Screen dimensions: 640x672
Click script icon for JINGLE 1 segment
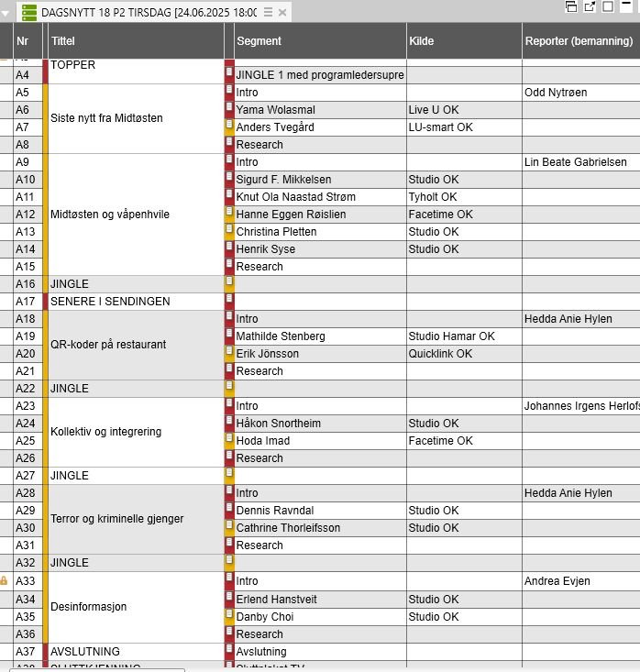click(x=229, y=72)
